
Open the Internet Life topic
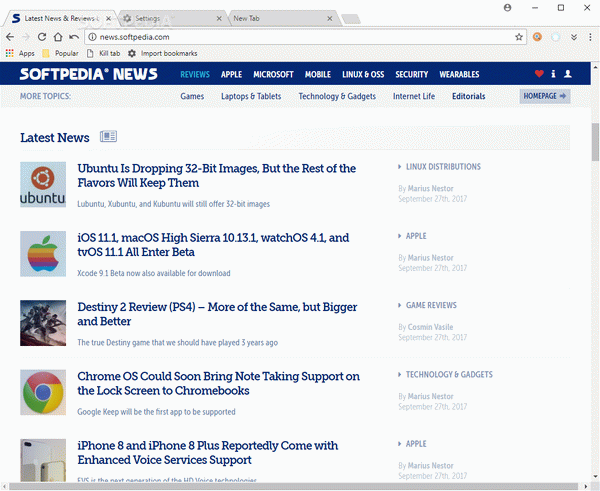click(x=414, y=96)
